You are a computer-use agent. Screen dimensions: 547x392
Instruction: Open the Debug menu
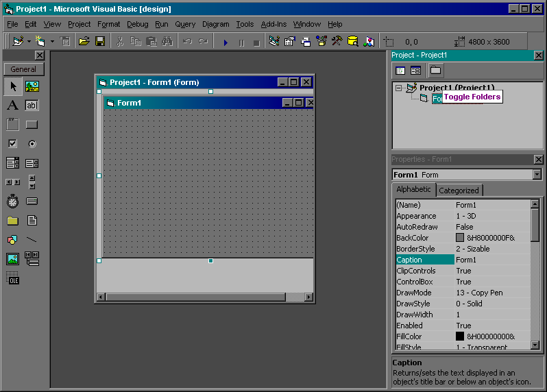138,24
